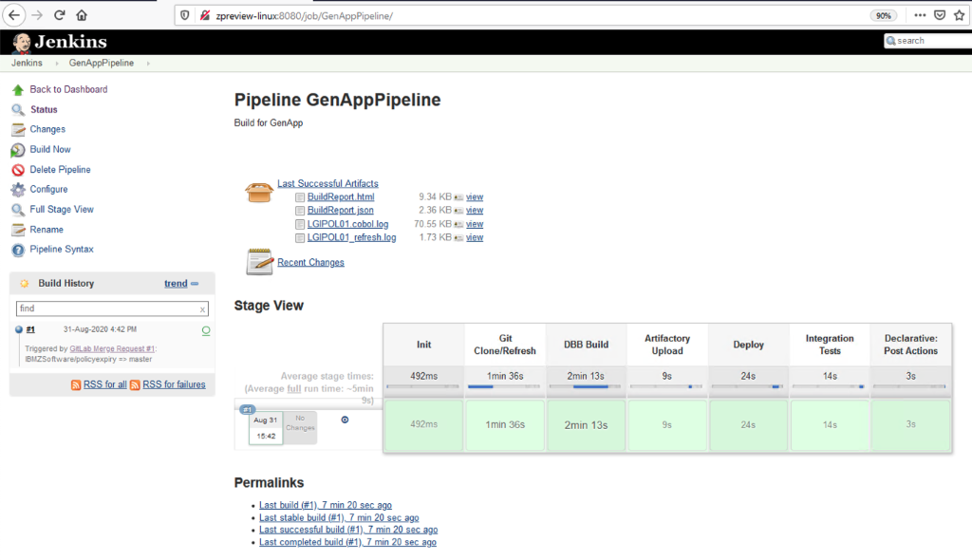Click the Recent Changes notepad icon

259,262
